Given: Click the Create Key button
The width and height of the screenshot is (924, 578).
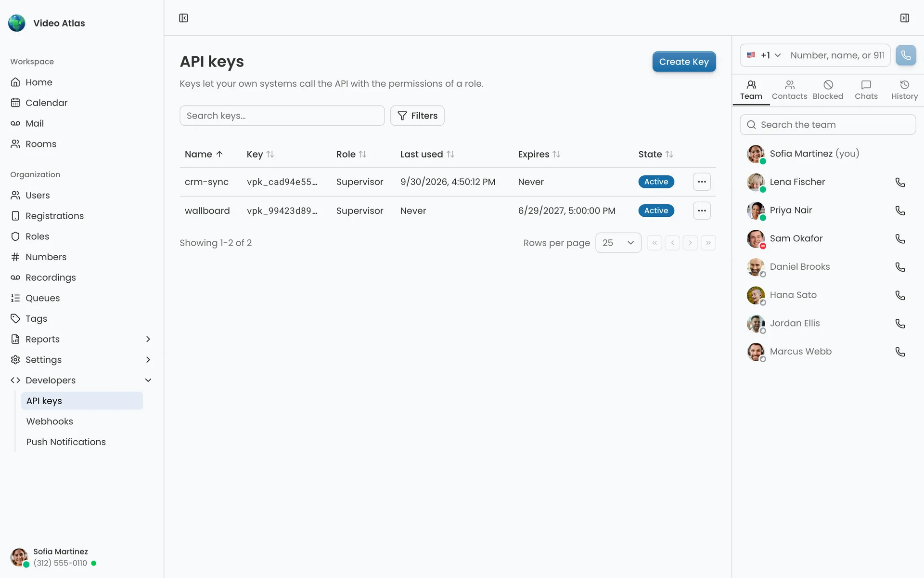Looking at the screenshot, I should pyautogui.click(x=684, y=62).
